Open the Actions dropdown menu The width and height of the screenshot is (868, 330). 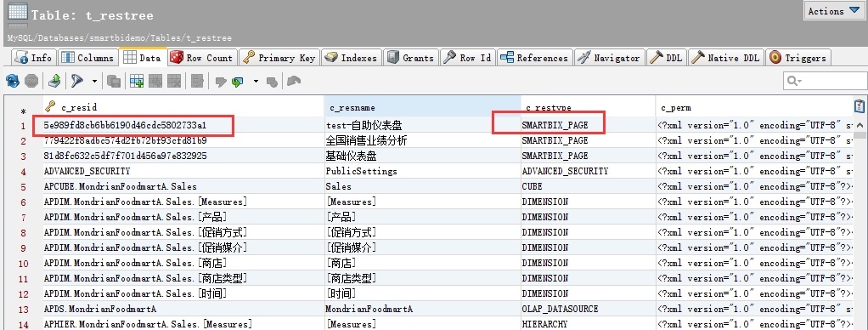[834, 11]
